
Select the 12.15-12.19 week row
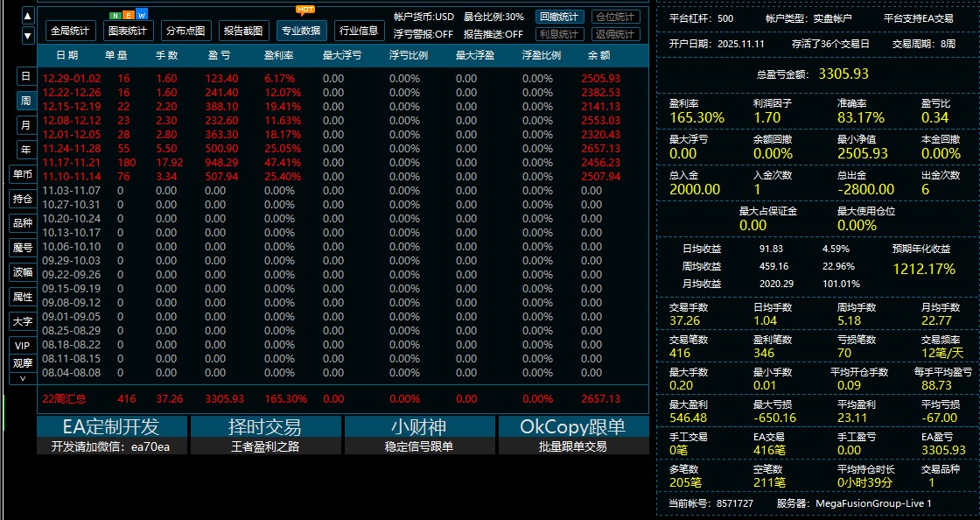[x=342, y=107]
